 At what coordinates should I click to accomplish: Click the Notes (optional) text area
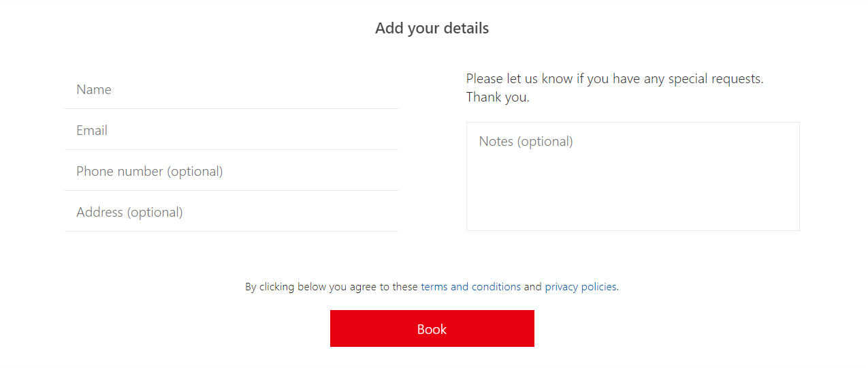632,177
